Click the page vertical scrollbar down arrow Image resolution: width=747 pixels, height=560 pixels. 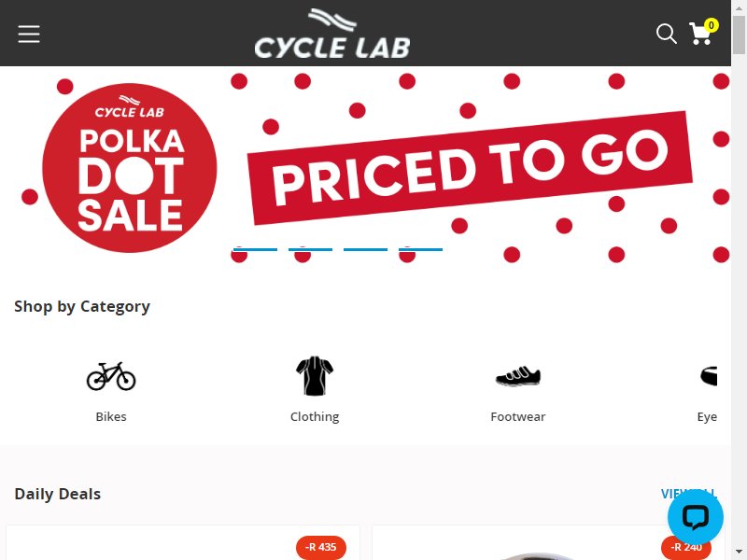coord(739,553)
